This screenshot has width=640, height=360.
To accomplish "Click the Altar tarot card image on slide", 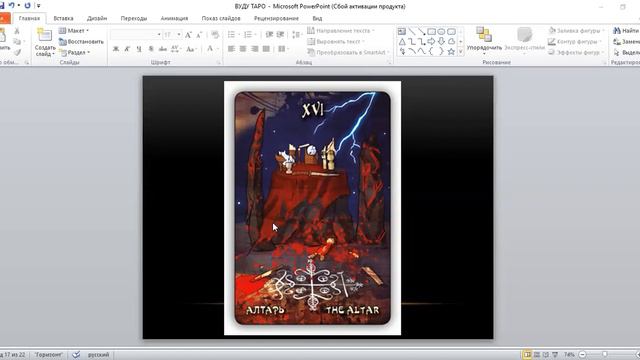I will point(312,208).
